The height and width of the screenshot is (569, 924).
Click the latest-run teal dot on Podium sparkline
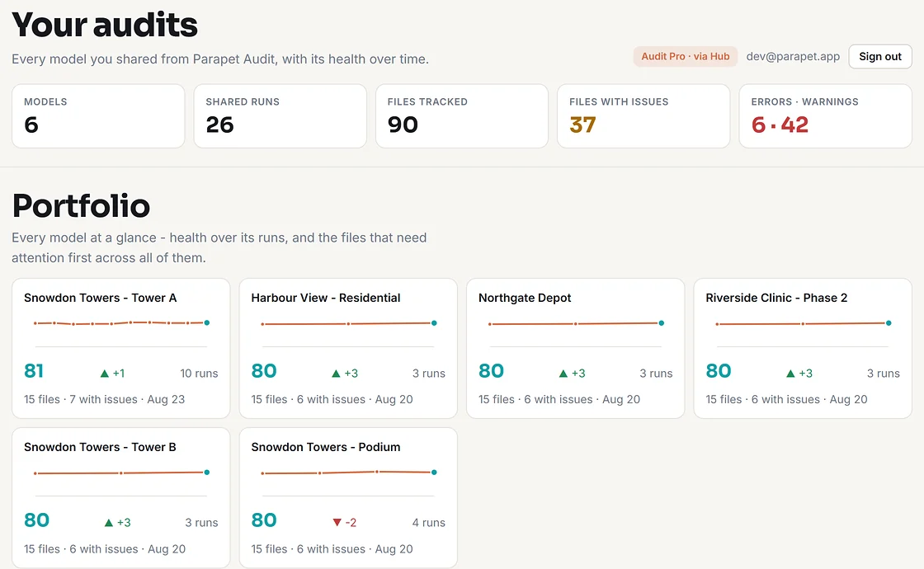click(434, 473)
